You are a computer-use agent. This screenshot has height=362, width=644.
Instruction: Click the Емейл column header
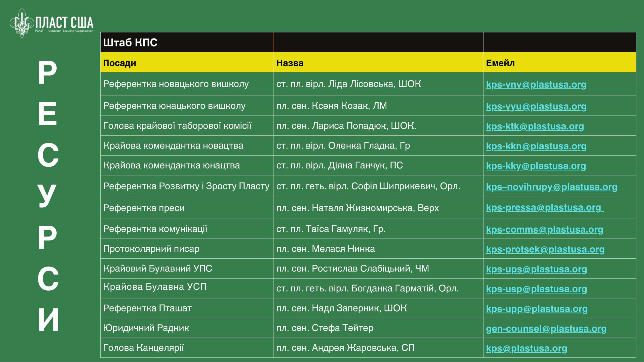(x=500, y=63)
